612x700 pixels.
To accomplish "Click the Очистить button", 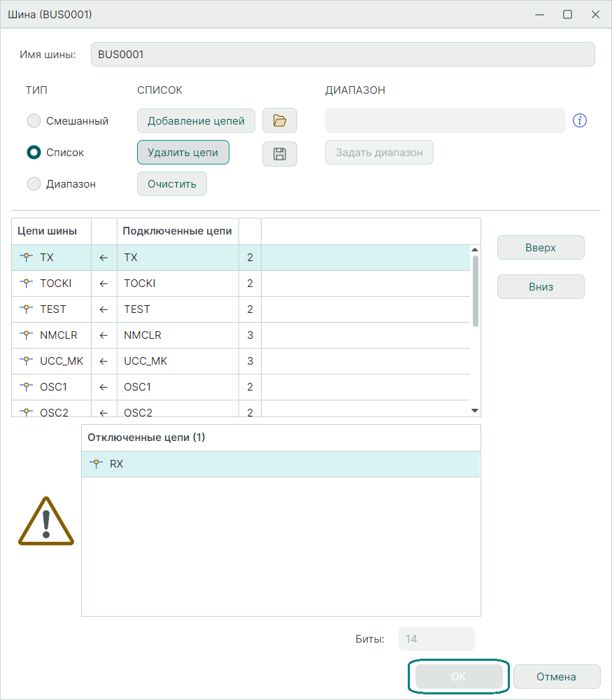I will point(172,184).
